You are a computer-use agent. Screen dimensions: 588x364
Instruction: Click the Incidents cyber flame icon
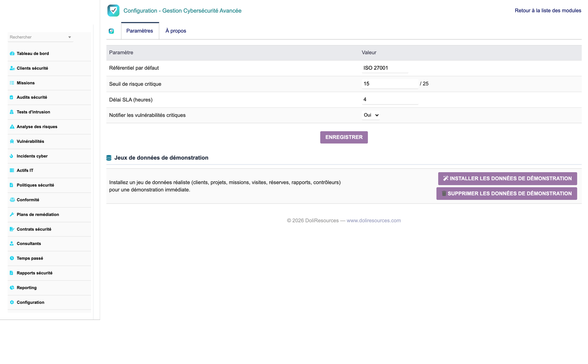coord(11,156)
